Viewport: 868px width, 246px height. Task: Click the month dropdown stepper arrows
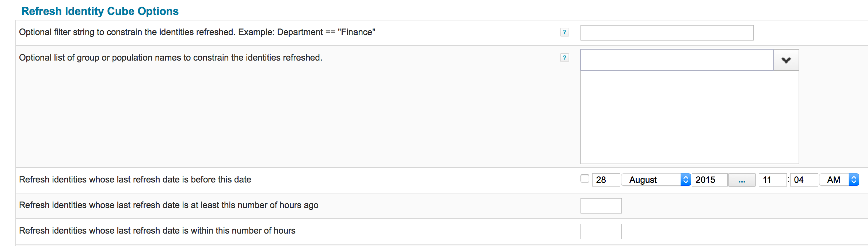[685, 180]
